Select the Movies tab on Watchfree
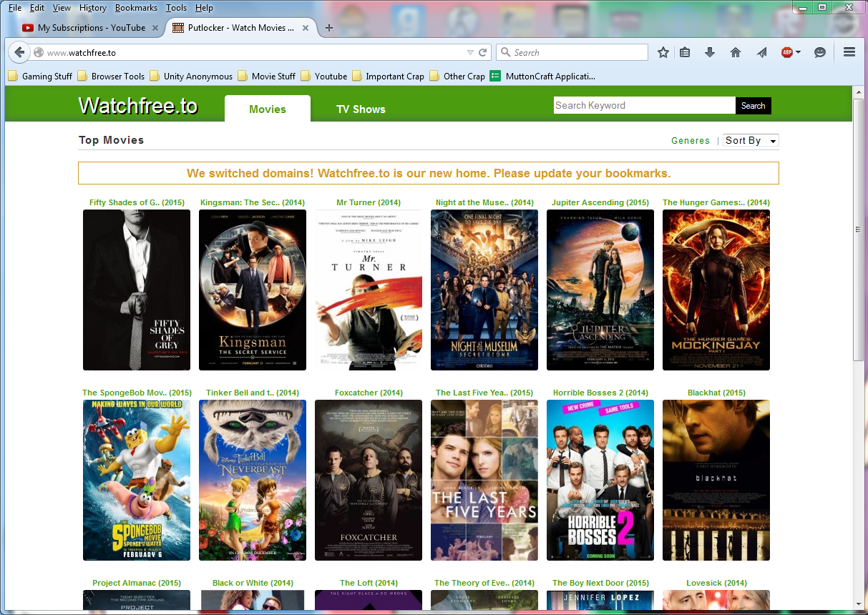The height and width of the screenshot is (615, 868). [268, 109]
